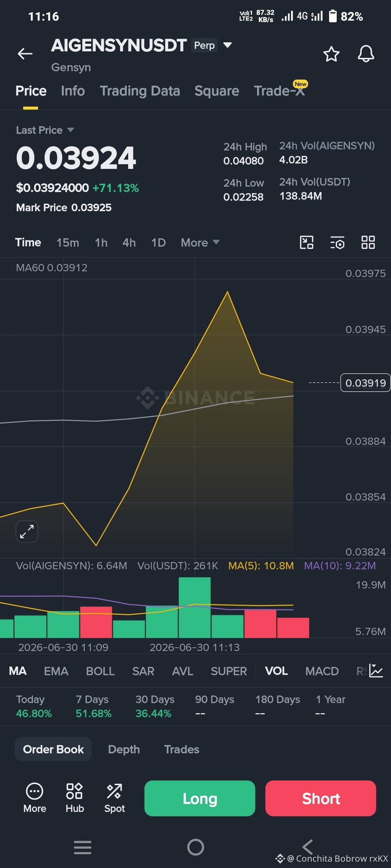The height and width of the screenshot is (868, 391).
Task: Select the 4h interval
Action: point(129,242)
